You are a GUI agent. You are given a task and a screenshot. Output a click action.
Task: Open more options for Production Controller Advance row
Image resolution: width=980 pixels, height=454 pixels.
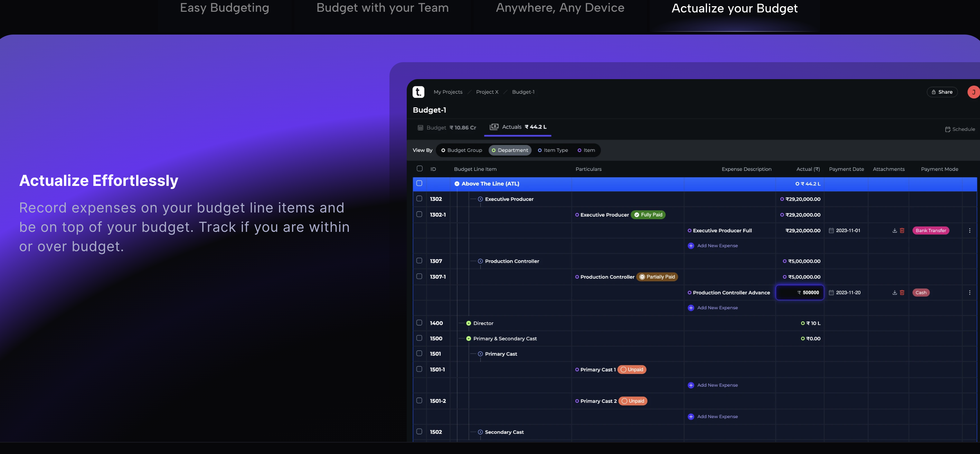point(970,292)
